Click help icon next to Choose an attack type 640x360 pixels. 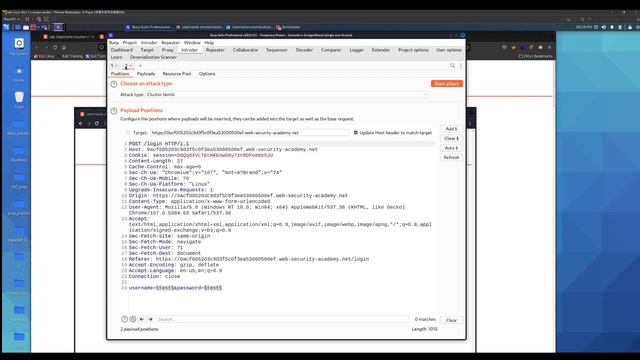114,84
